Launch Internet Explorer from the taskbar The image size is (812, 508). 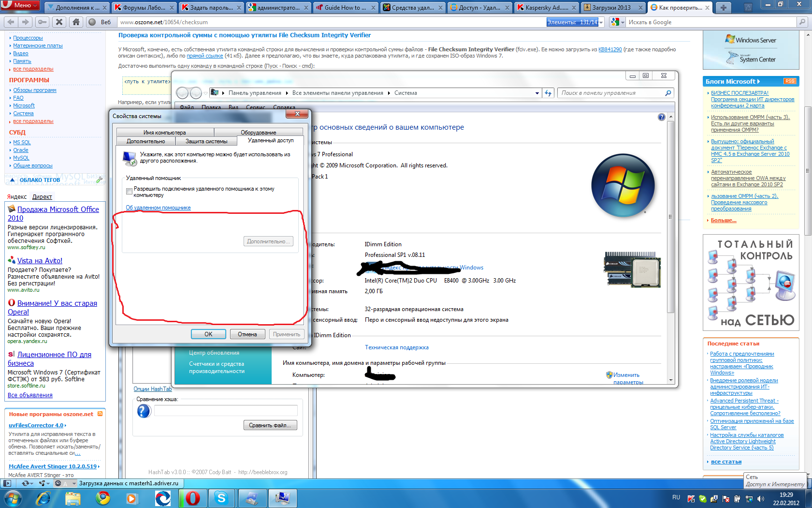pos(43,498)
